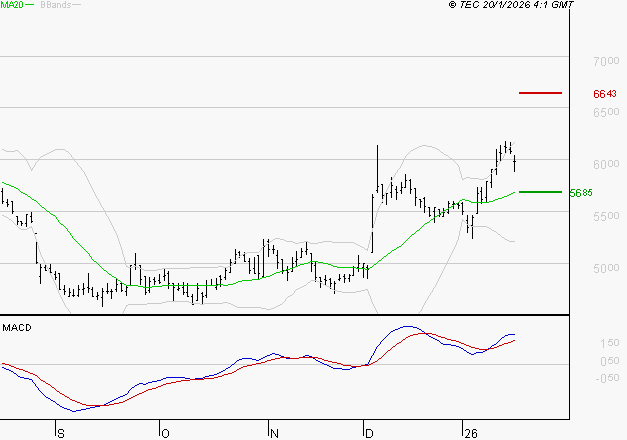627x440 pixels.
Task: Click the 5000 price axis label
Action: coord(606,268)
